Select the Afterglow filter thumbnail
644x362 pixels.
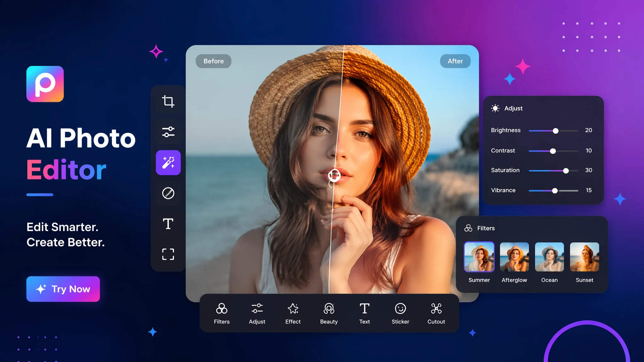514,257
